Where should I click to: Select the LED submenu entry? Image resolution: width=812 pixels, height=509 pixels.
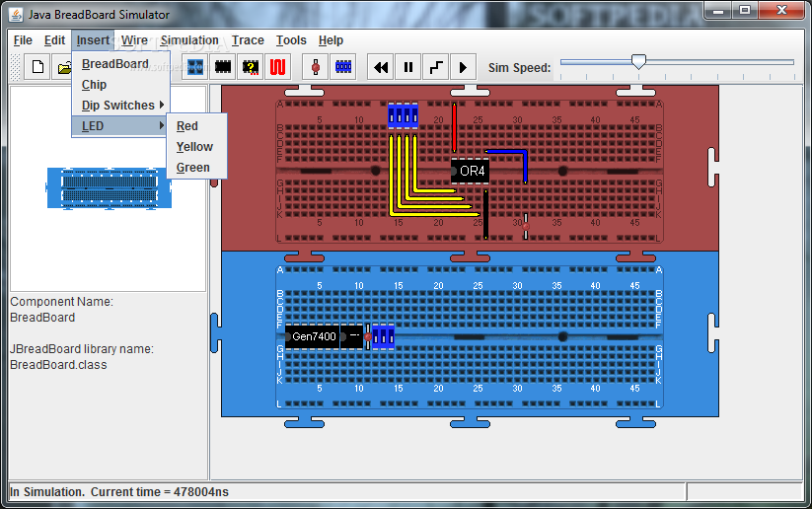coord(120,126)
